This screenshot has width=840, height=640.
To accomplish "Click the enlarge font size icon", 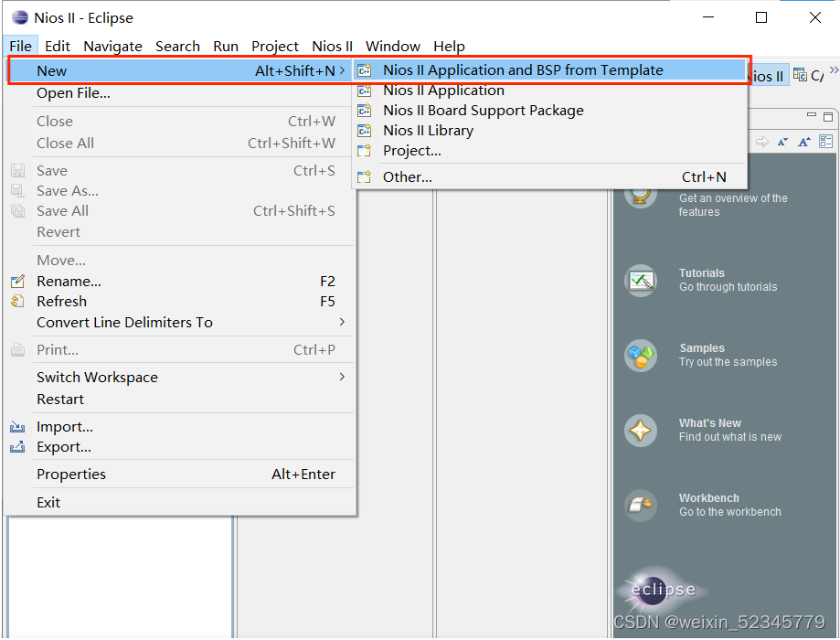I will pos(804,142).
